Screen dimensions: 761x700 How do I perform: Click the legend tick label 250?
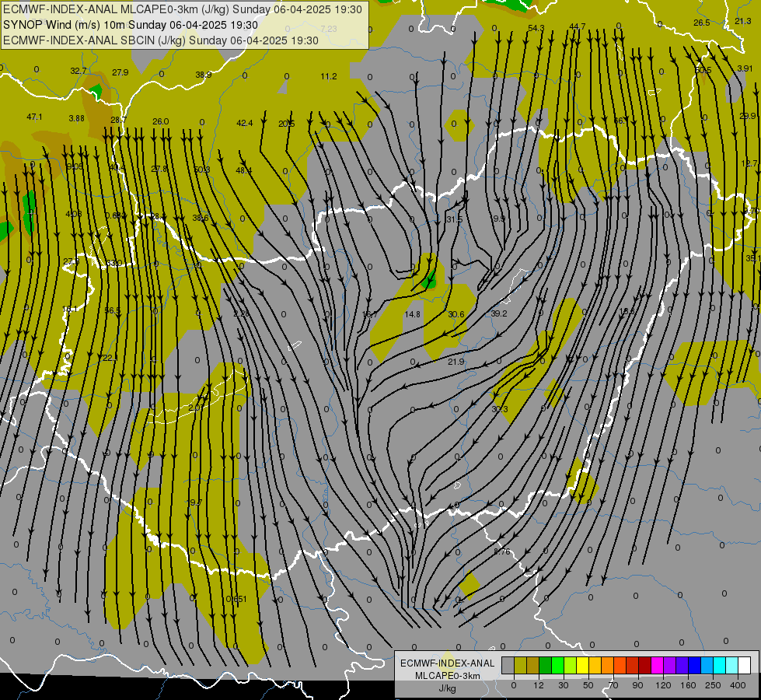click(x=713, y=685)
